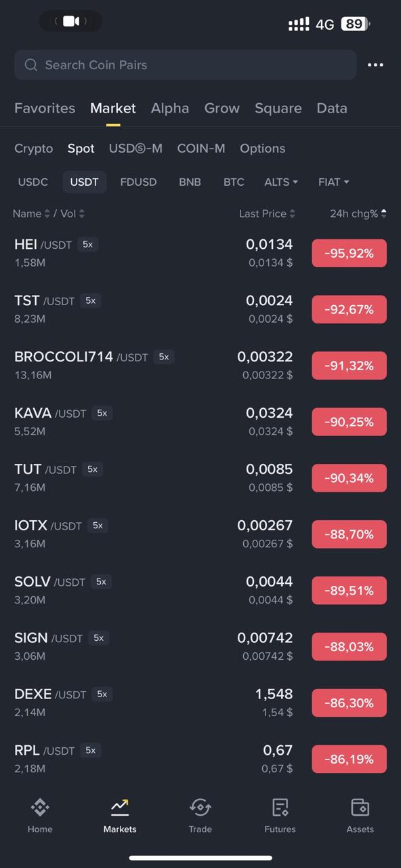Sort by Last Price using its arrows

pos(291,213)
